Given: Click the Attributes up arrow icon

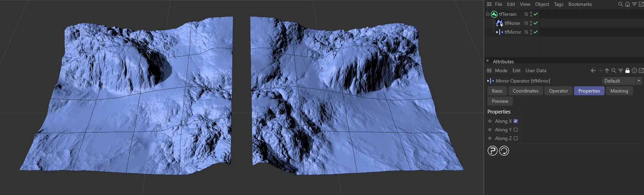Looking at the screenshot, I should click(x=607, y=71).
